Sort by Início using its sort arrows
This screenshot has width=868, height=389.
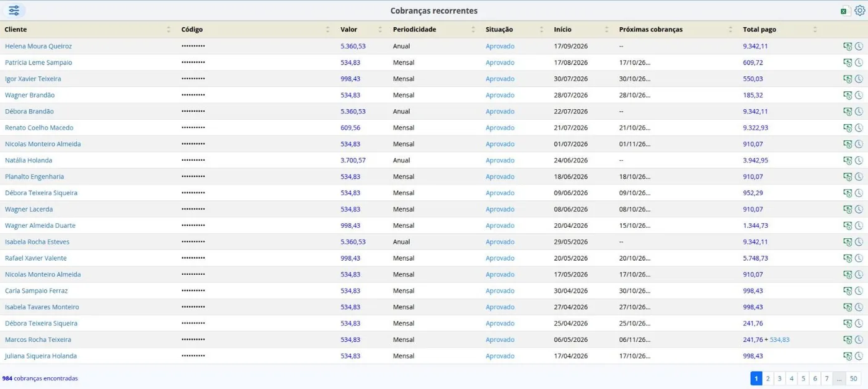[x=606, y=30]
